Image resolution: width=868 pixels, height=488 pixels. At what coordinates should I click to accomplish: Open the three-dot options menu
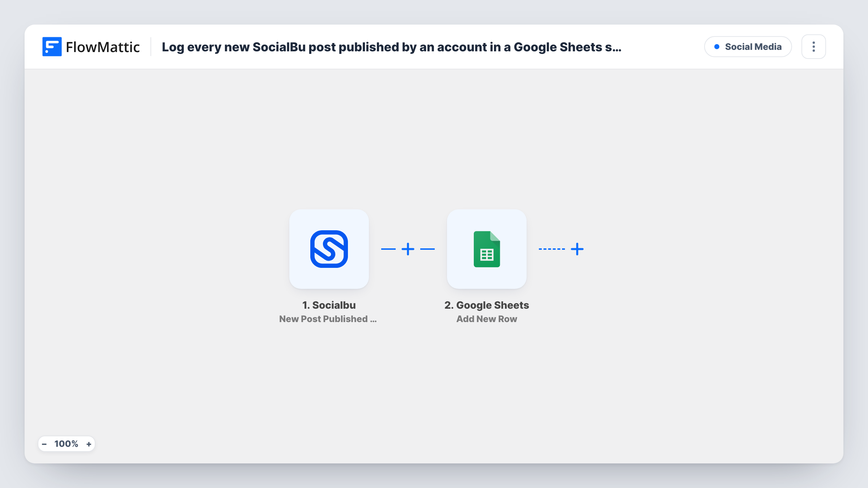click(814, 47)
